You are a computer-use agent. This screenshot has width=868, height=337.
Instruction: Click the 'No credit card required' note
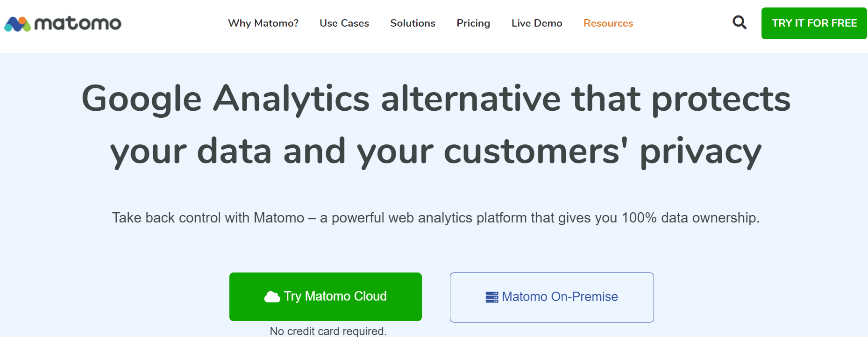[x=328, y=331]
